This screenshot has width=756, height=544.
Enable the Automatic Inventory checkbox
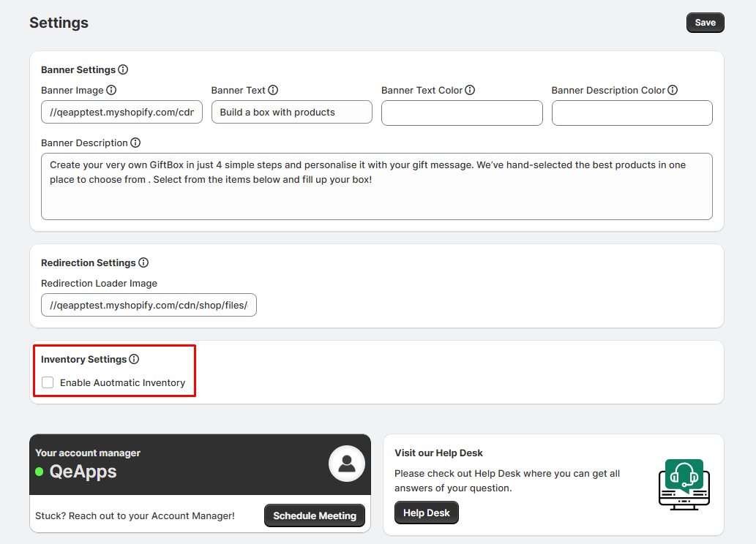[48, 382]
